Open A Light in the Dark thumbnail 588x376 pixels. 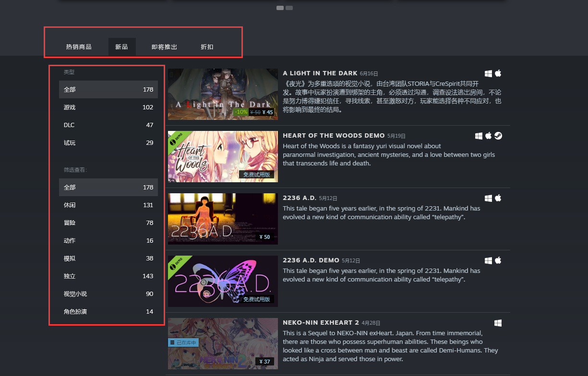click(x=223, y=94)
